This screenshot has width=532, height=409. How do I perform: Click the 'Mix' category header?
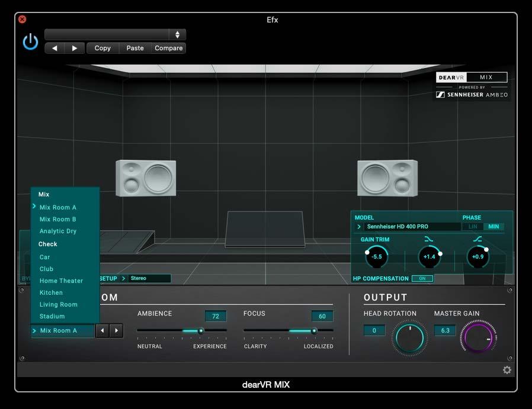44,194
